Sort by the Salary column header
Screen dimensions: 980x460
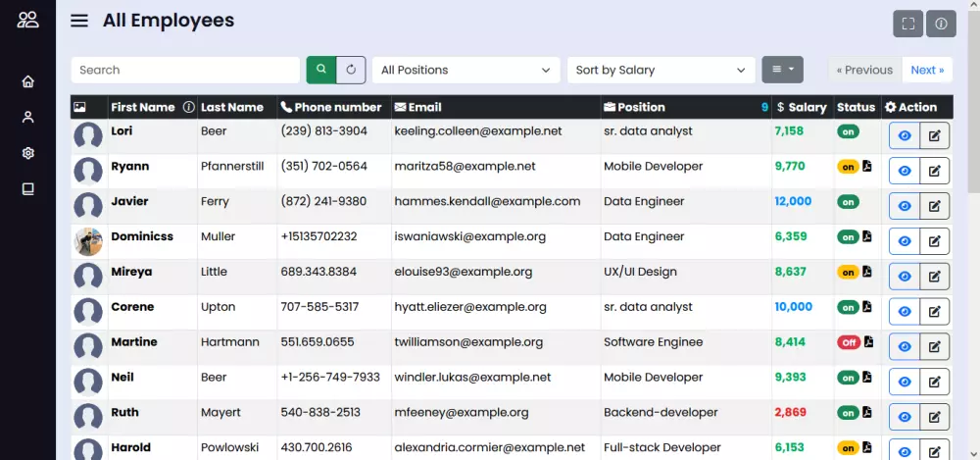[802, 107]
